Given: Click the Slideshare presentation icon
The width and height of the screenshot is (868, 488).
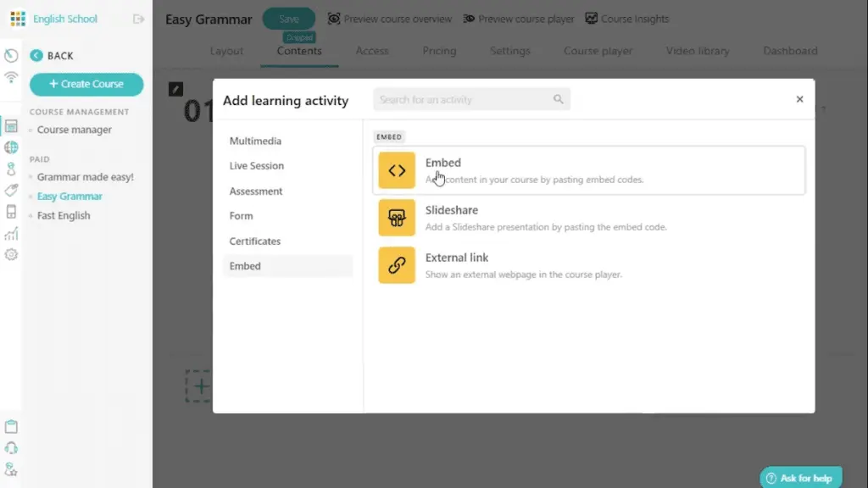Looking at the screenshot, I should 397,218.
